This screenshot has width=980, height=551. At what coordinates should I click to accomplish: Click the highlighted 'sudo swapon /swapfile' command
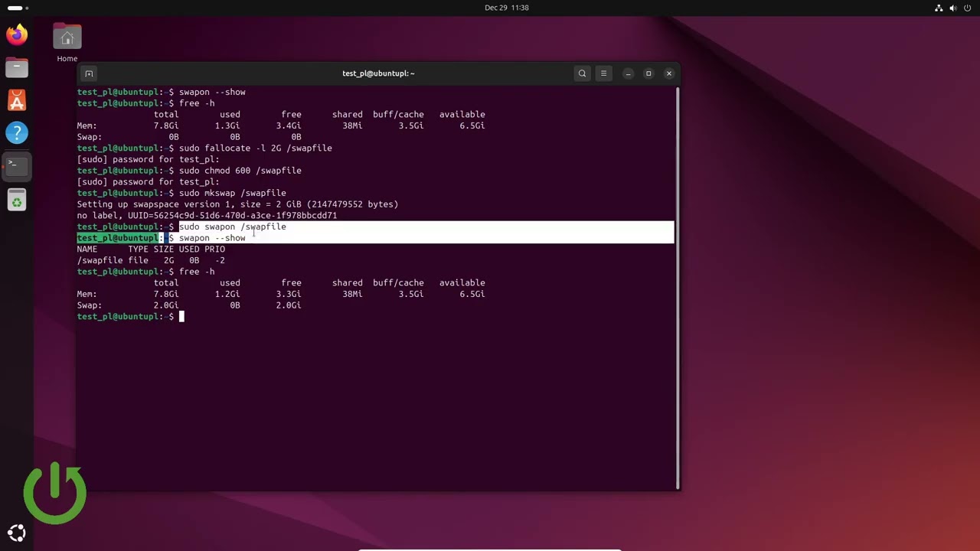coord(233,227)
